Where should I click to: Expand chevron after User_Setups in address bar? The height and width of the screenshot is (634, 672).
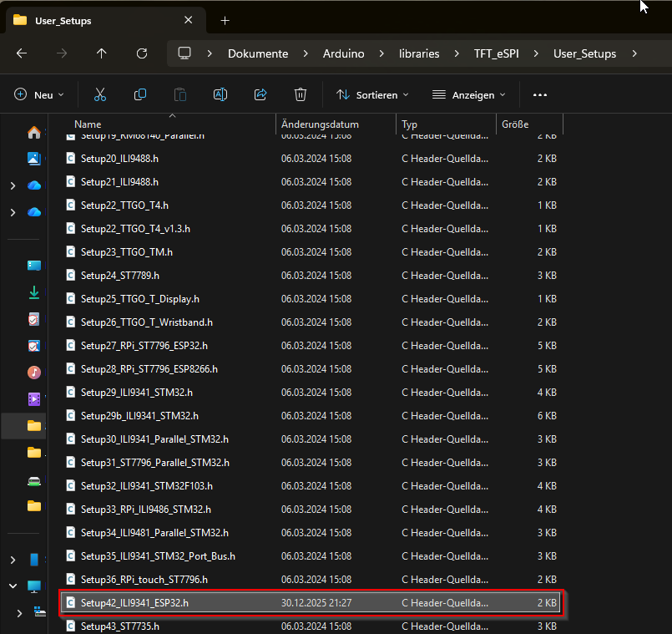coord(635,53)
